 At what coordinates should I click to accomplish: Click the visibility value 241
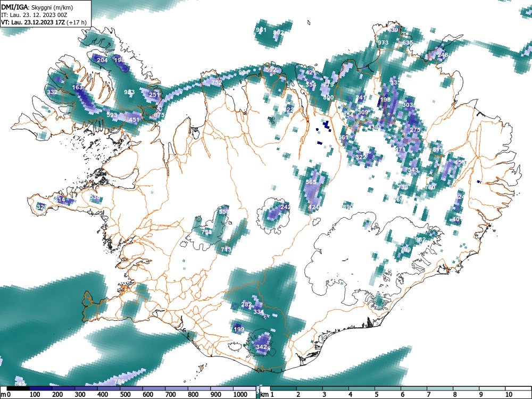pyautogui.click(x=361, y=97)
